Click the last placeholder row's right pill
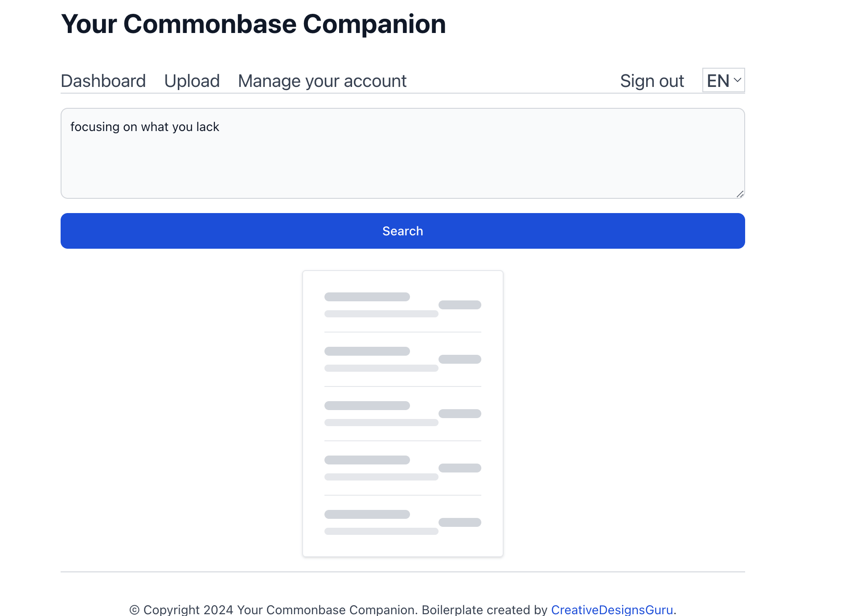861x616 pixels. 459,522
